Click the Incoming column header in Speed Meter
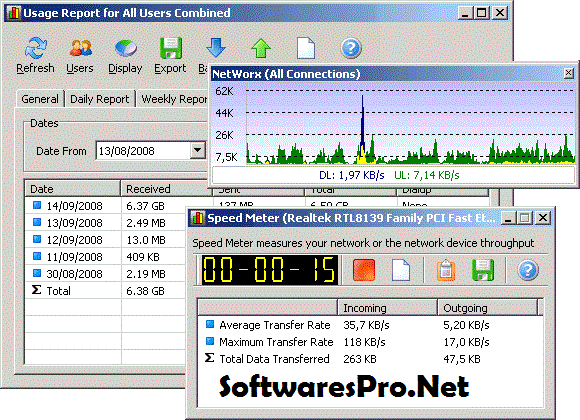The image size is (580, 420). 387,308
